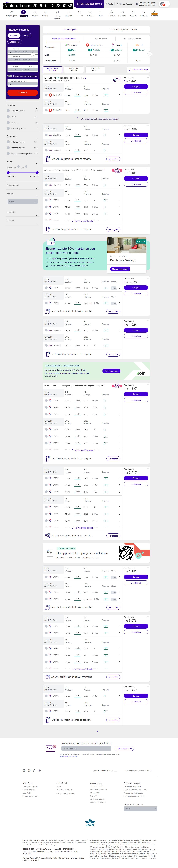The image size is (178, 868).
Task: Open the Hospedagens category icon
Action: coord(11,12)
